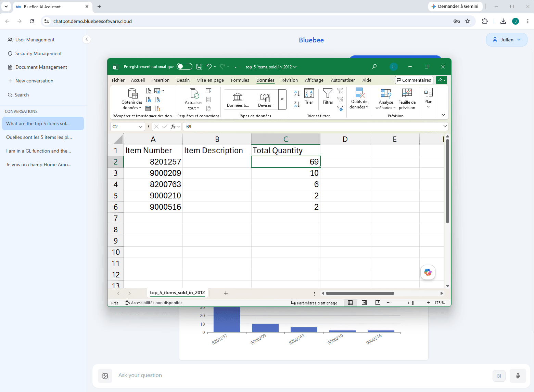
Task: Switch to normal grid view in status bar
Action: [350, 303]
